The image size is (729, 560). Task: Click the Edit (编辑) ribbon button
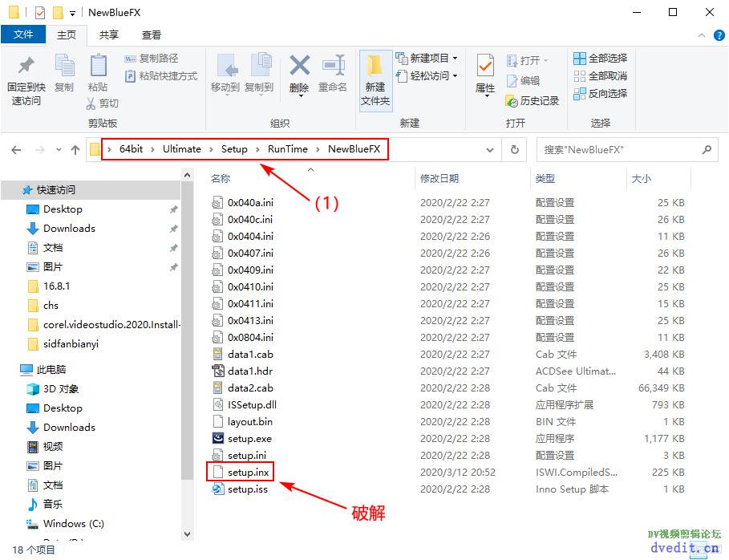(523, 80)
